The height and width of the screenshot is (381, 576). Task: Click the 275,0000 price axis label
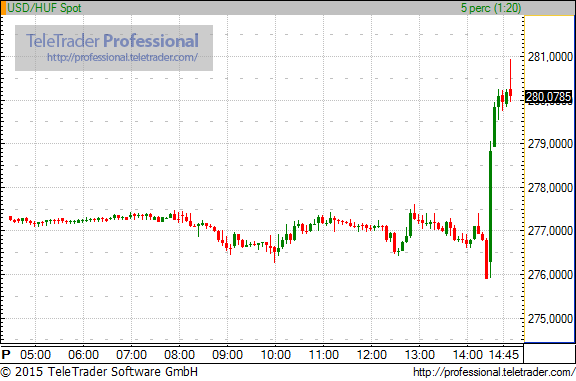click(x=550, y=318)
